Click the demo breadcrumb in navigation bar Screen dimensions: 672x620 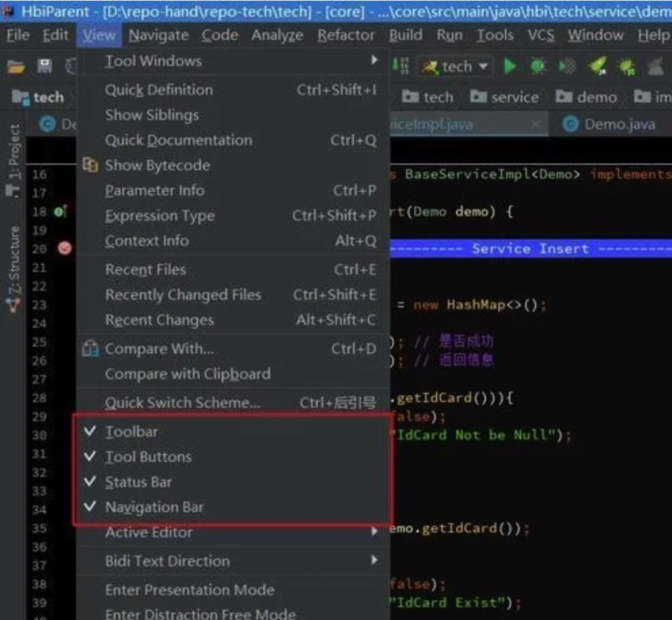pos(586,97)
